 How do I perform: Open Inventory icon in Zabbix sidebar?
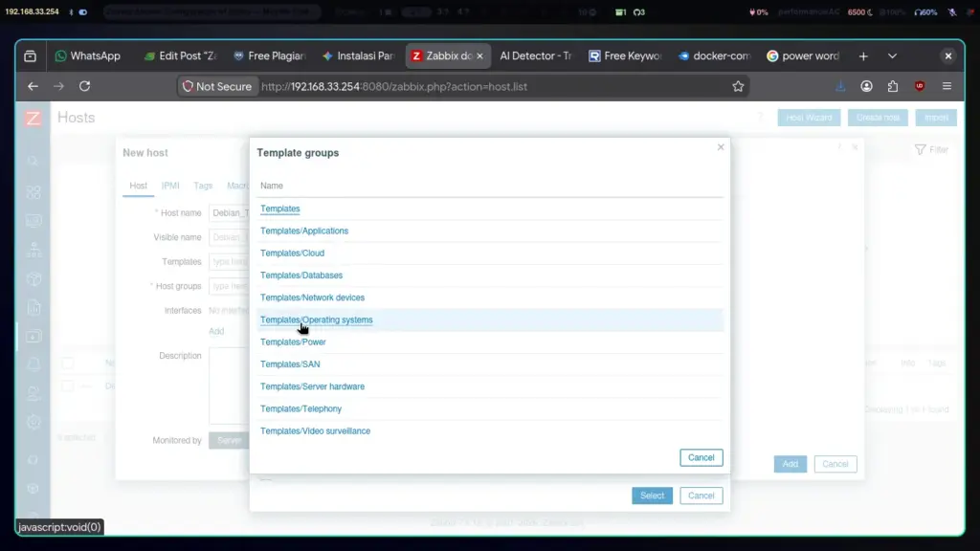[33, 278]
